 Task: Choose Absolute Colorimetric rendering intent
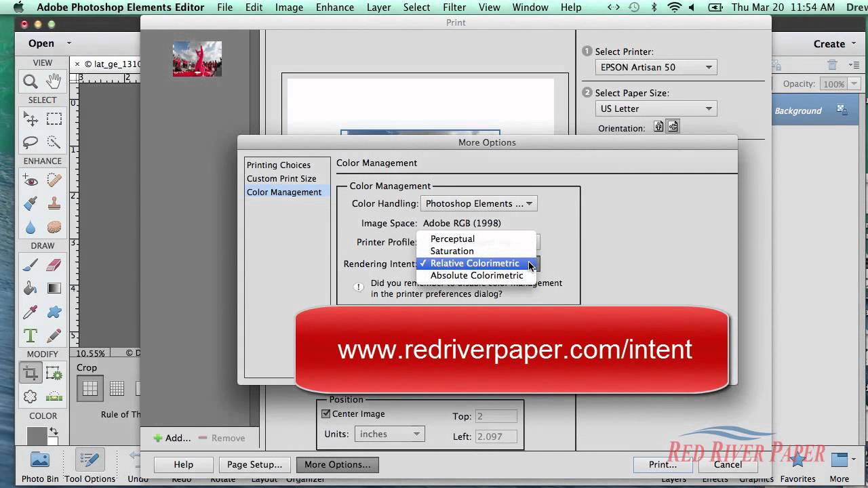(x=477, y=275)
